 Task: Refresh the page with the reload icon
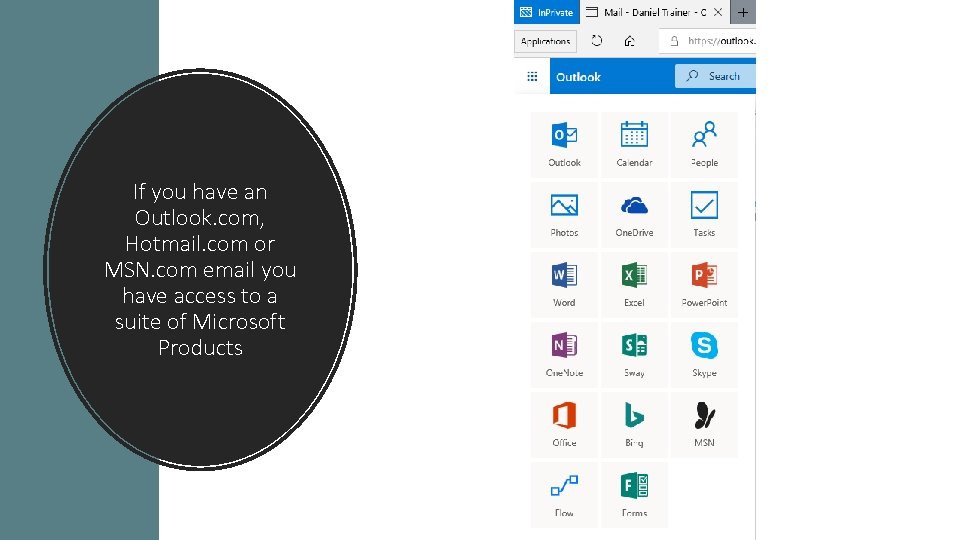click(596, 41)
